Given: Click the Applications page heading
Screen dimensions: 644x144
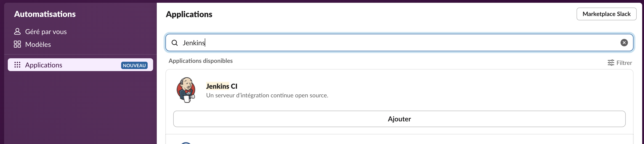Looking at the screenshot, I should (189, 14).
